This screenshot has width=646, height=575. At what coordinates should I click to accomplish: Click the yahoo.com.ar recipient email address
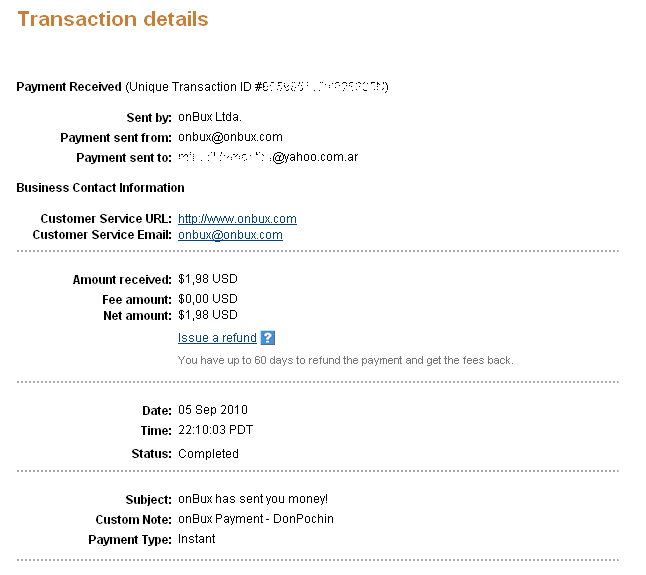[268, 157]
